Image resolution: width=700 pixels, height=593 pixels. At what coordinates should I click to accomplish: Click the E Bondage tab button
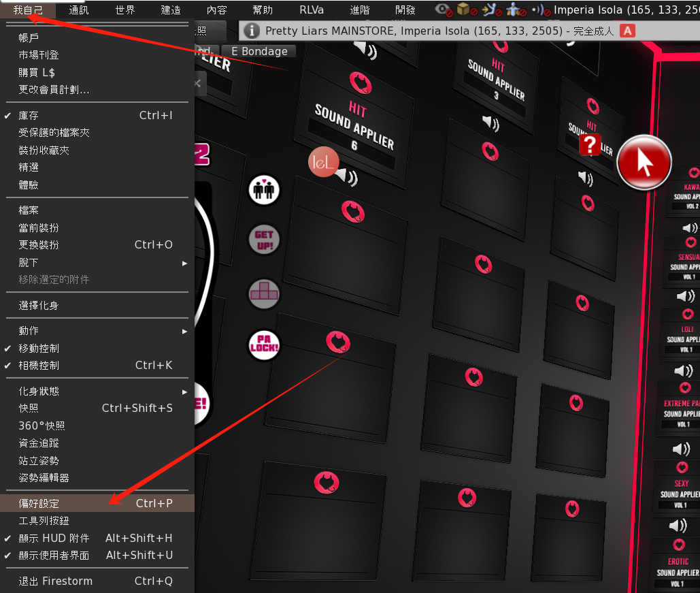259,51
